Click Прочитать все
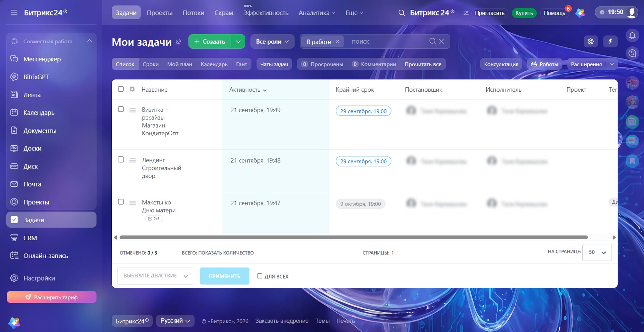This screenshot has height=332, width=644. (423, 64)
